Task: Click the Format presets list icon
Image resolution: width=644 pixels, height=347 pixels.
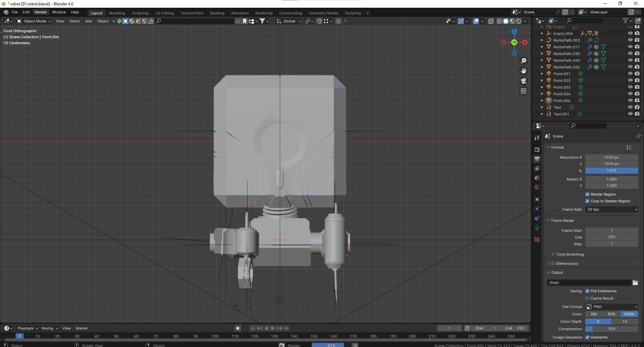Action: pyautogui.click(x=629, y=147)
